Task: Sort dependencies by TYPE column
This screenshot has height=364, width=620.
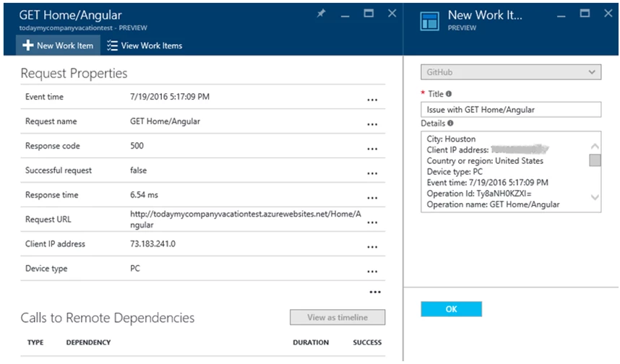Action: point(35,342)
